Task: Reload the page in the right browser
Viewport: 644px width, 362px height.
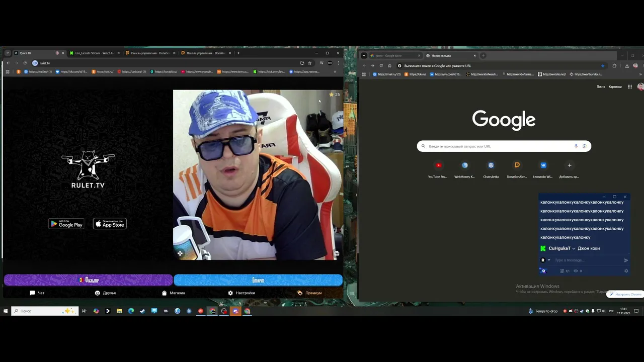Action: coord(381,66)
